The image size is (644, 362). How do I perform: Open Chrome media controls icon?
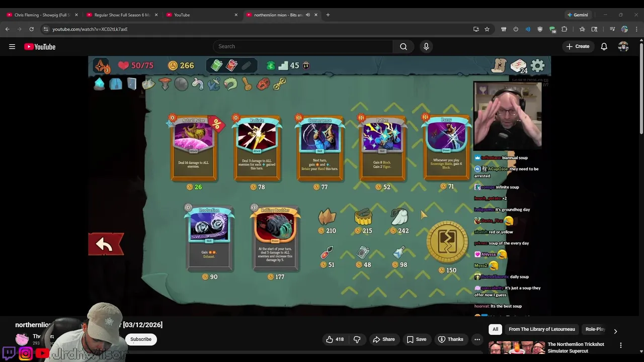(612, 29)
